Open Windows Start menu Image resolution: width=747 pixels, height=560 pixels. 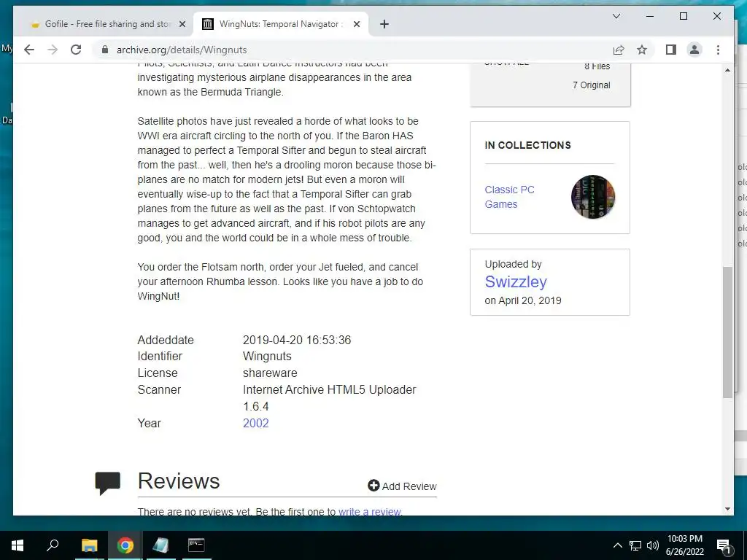18,545
